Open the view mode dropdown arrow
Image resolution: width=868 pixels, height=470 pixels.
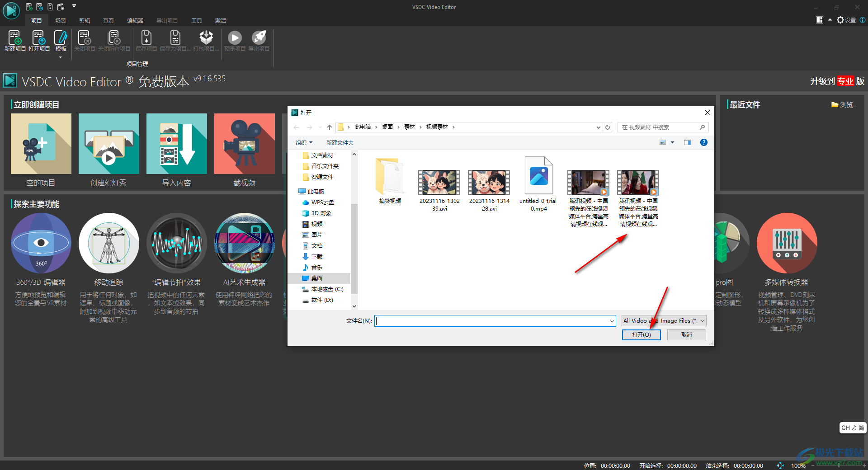click(672, 142)
